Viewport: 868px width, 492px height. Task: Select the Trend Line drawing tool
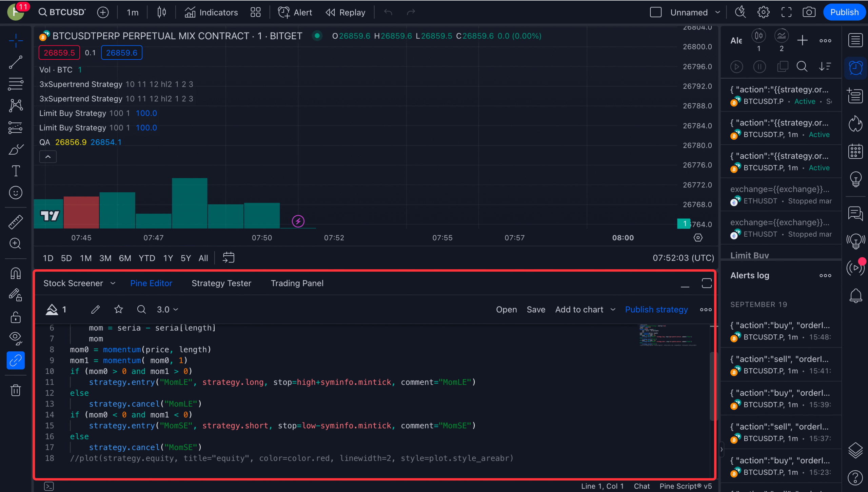tap(16, 62)
